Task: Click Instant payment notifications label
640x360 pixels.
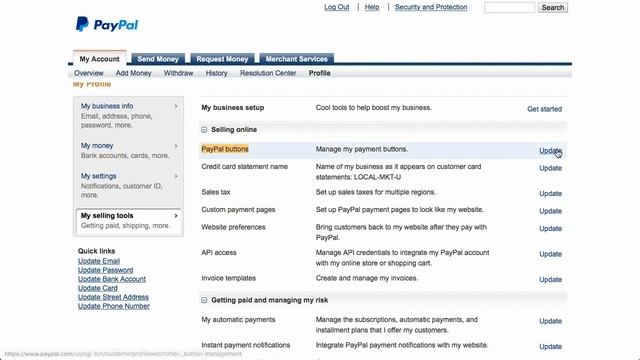Action: [x=246, y=345]
